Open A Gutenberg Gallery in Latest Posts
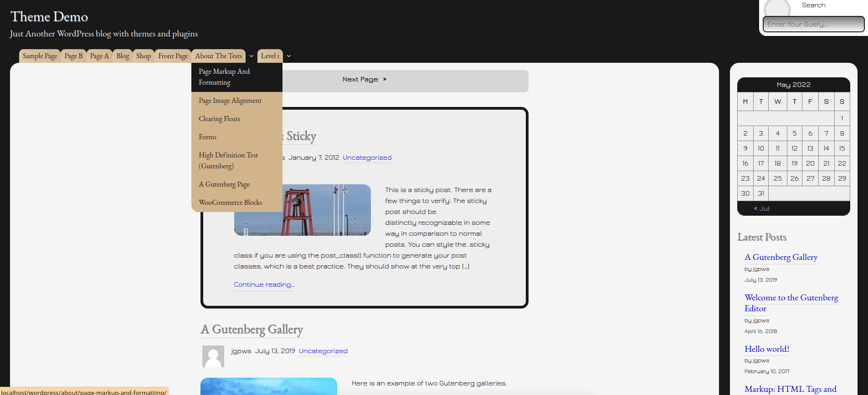Image resolution: width=868 pixels, height=395 pixels. click(781, 257)
